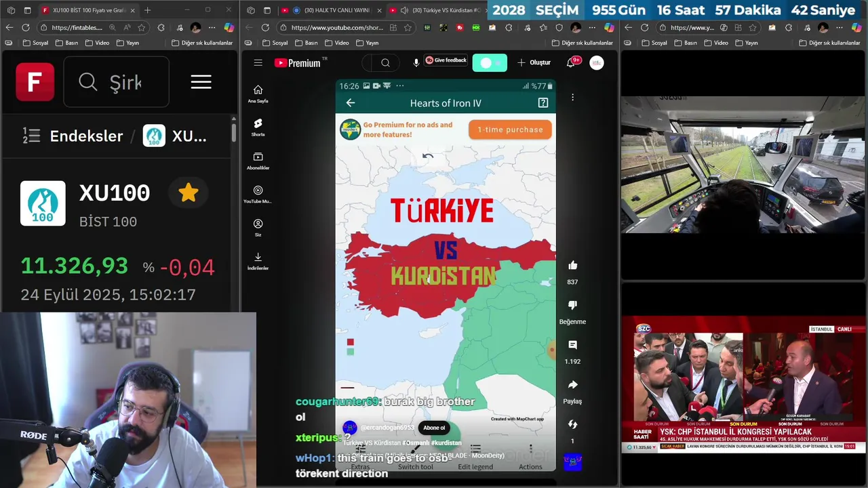The width and height of the screenshot is (868, 488).
Task: Open YouTube Music from the sidebar
Action: tap(258, 194)
